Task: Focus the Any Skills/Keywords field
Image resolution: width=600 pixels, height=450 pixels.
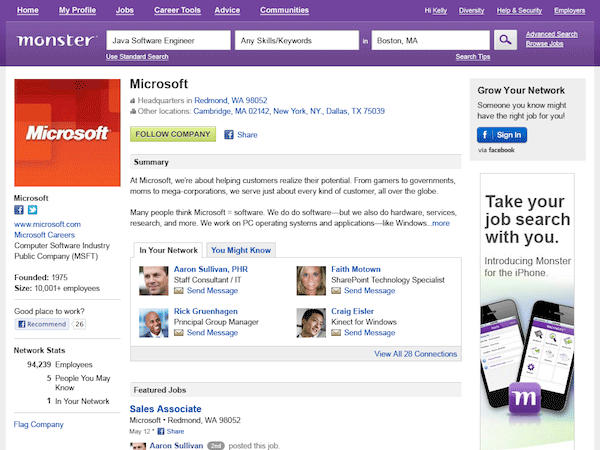Action: point(297,40)
